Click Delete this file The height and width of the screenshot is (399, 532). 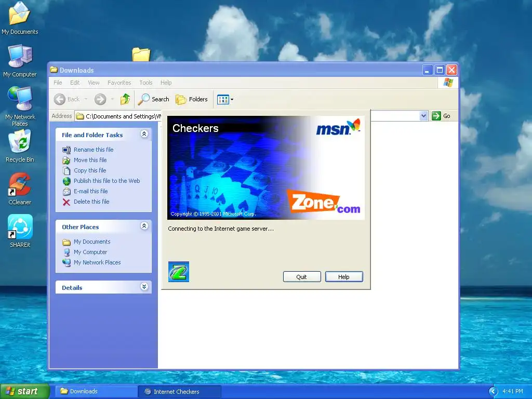[x=91, y=202]
